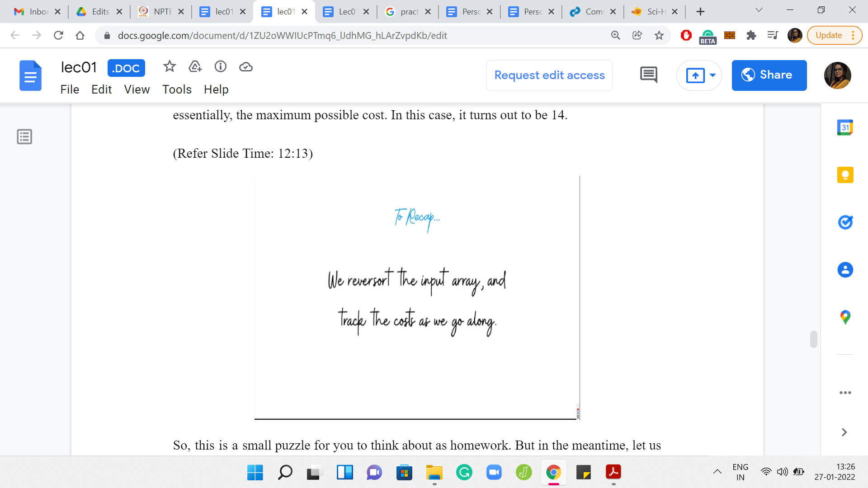Hide the side panel chevron
Screen dimensions: 868x488
pyautogui.click(x=844, y=432)
